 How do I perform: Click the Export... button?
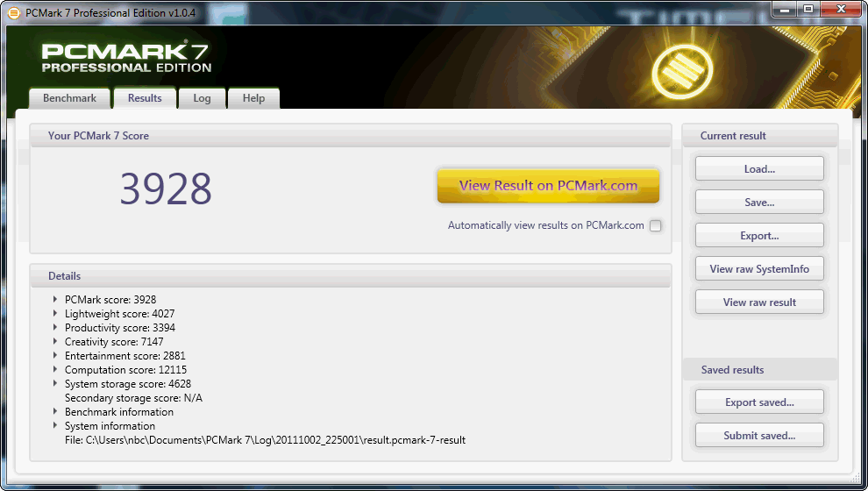(x=759, y=235)
